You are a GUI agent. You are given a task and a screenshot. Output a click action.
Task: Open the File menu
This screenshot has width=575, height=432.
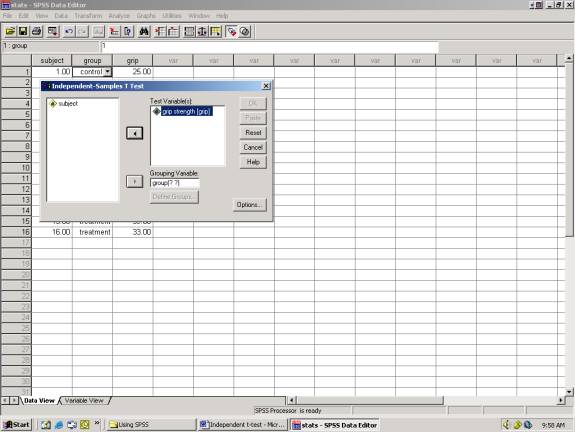point(7,16)
